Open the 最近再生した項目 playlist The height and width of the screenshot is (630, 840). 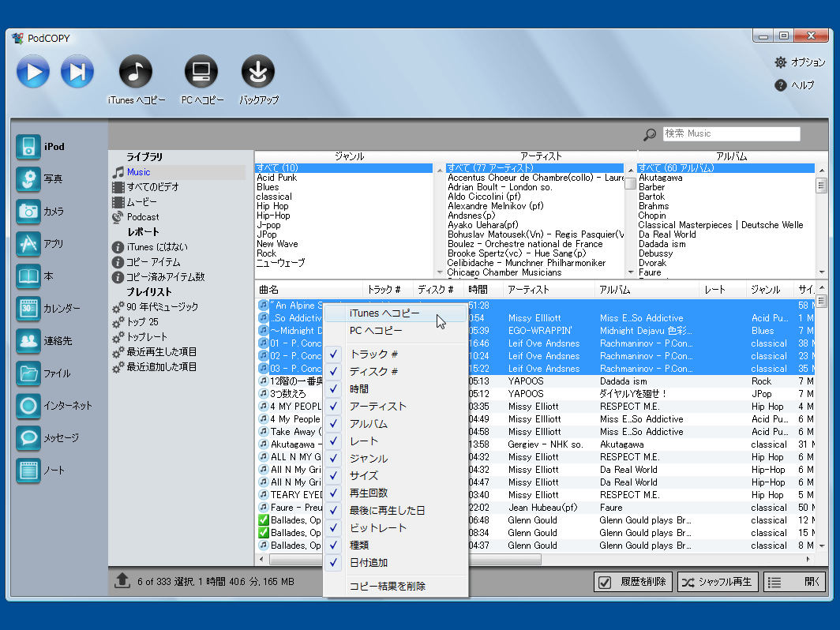(x=161, y=352)
